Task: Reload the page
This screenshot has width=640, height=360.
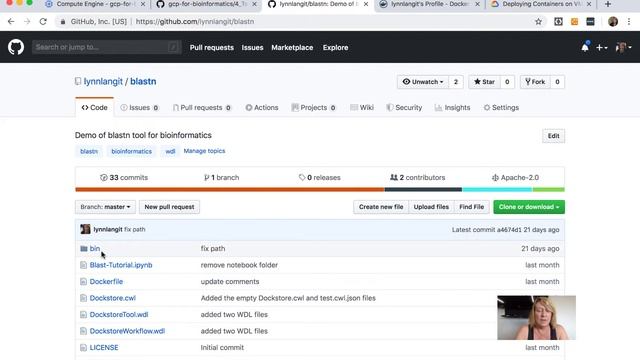Action: pyautogui.click(x=43, y=22)
